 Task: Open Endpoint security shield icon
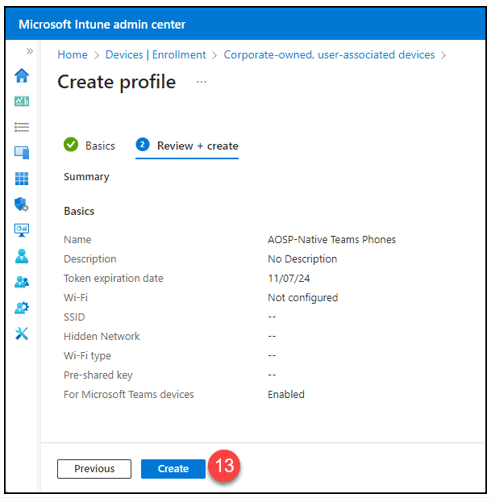tap(22, 204)
